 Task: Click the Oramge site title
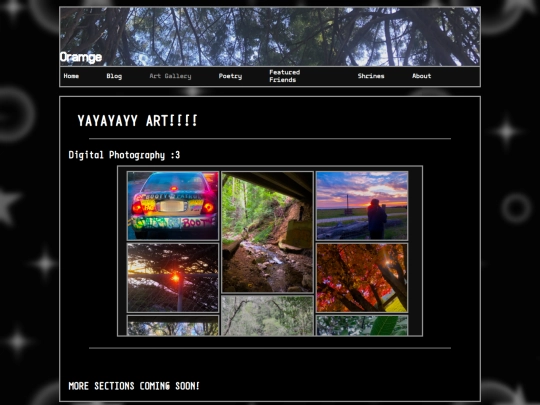point(81,57)
